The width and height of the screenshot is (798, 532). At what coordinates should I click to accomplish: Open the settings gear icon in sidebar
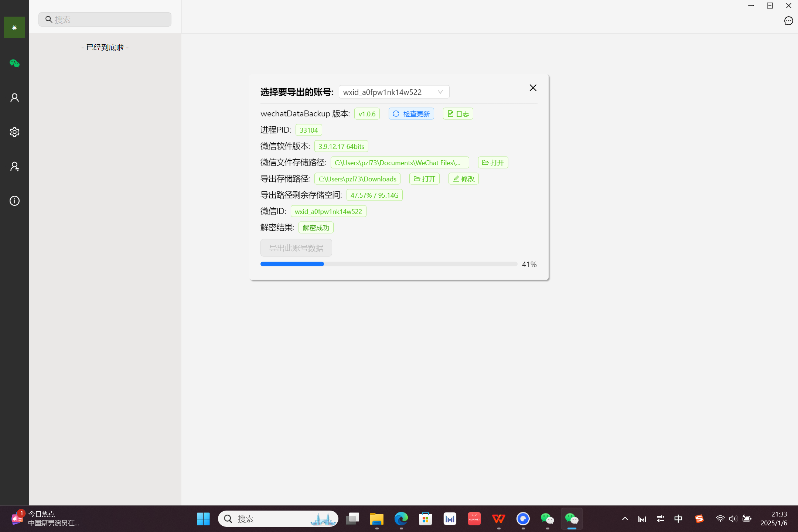coord(14,132)
